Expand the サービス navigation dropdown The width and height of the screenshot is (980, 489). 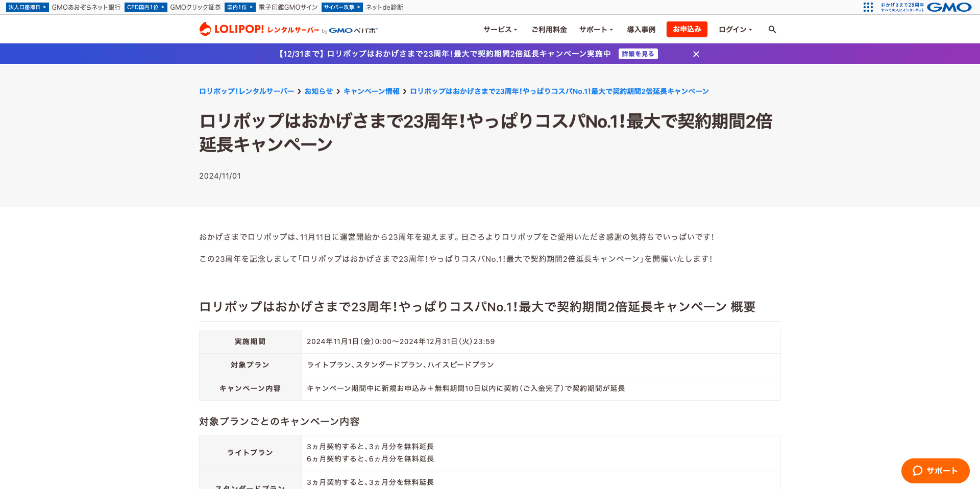(x=499, y=30)
